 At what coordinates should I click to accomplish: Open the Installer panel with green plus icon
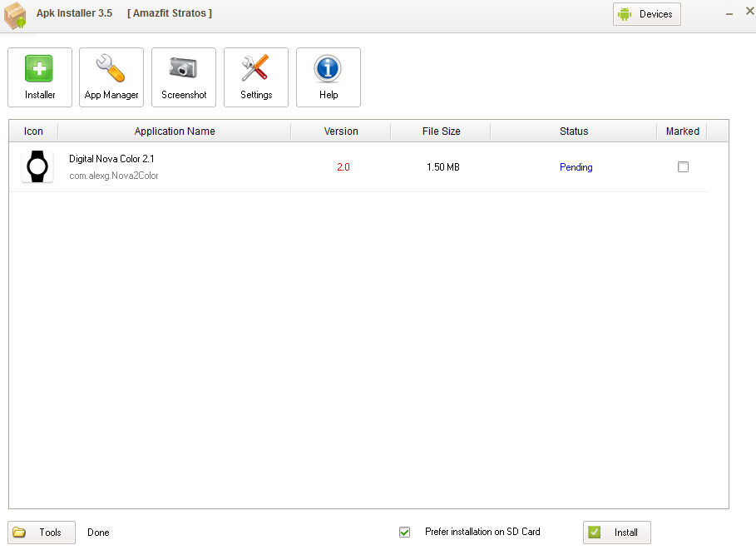pos(40,77)
